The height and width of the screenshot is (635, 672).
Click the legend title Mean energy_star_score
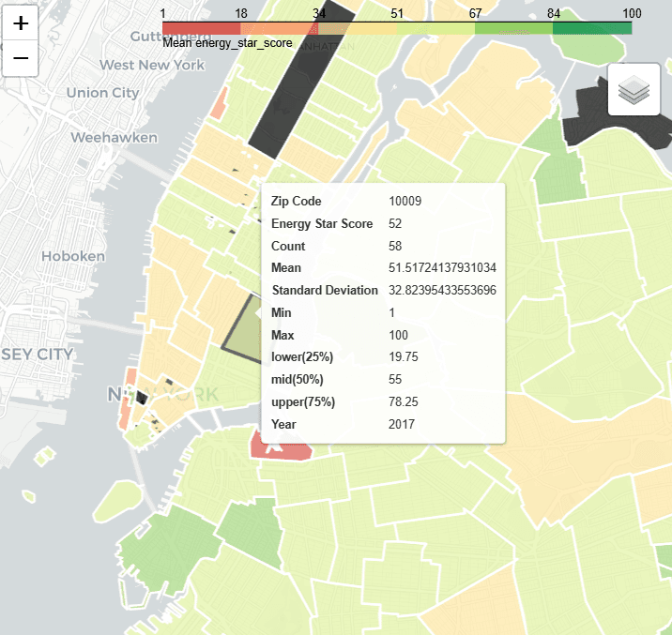click(227, 43)
